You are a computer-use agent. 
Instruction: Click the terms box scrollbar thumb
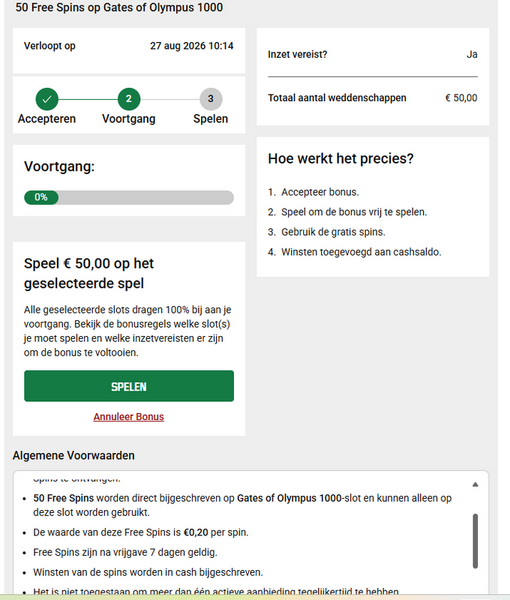pyautogui.click(x=475, y=541)
